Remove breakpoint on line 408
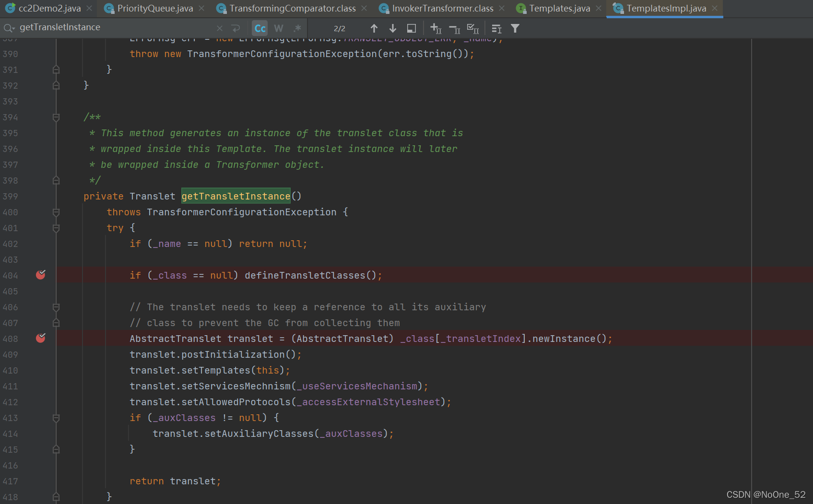 pos(41,338)
